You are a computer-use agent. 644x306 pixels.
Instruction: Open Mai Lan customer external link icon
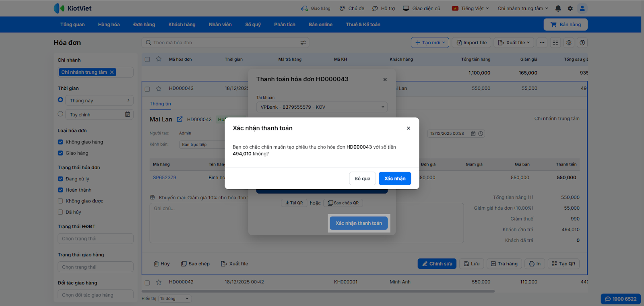[180, 119]
